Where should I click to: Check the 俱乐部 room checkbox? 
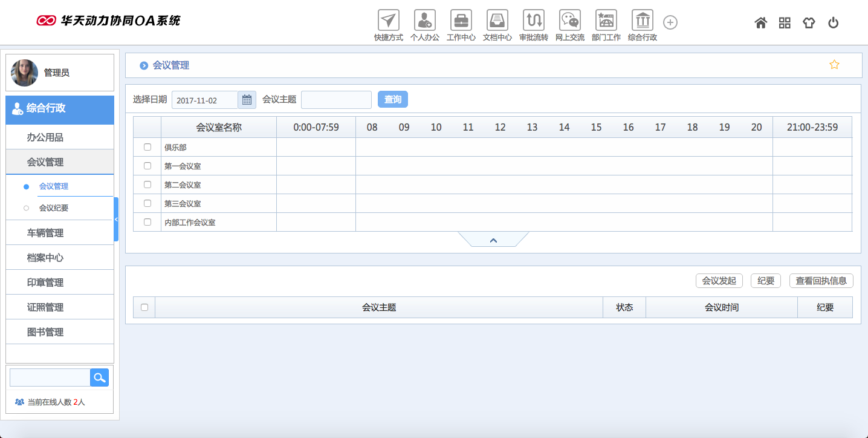coord(147,147)
